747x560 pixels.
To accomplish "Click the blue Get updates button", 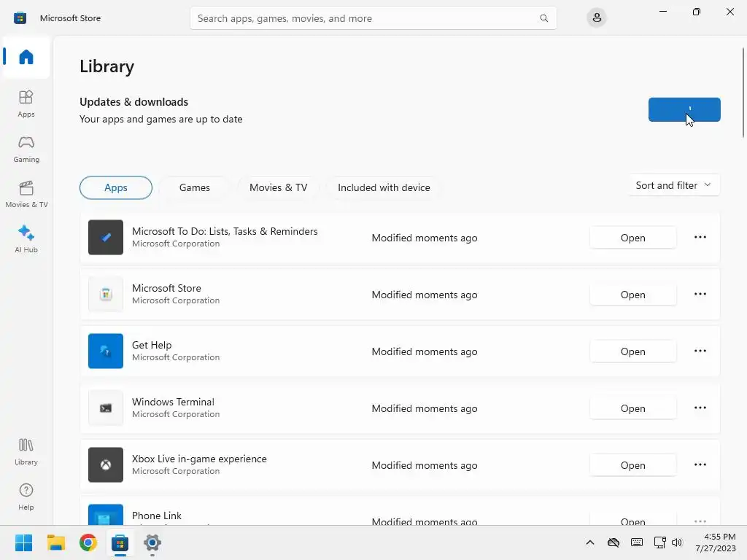I will (x=684, y=109).
